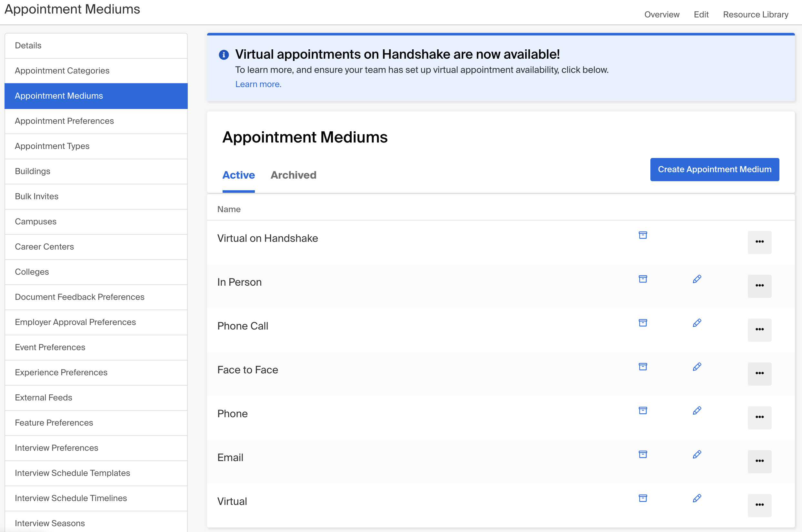Go to Appointment Categories
This screenshot has height=532, width=802.
96,71
